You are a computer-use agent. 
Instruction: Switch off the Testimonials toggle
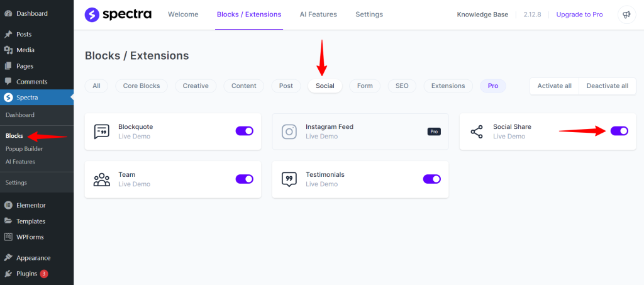pos(431,179)
